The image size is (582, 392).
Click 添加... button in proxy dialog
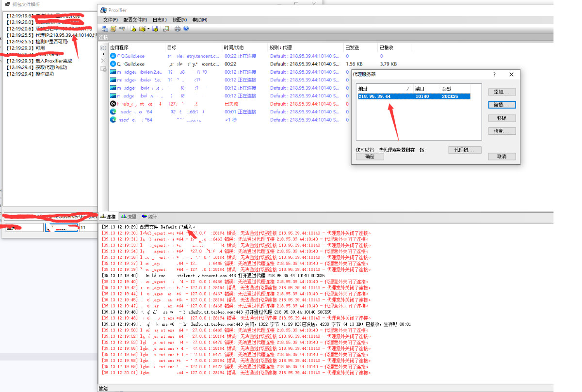[x=502, y=92]
